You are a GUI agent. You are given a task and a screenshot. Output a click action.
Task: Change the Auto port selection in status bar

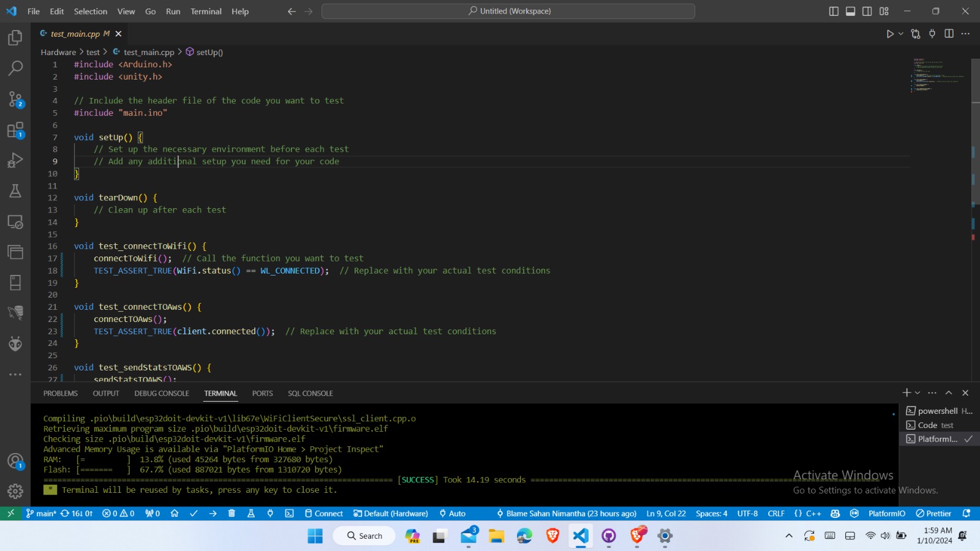[452, 514]
